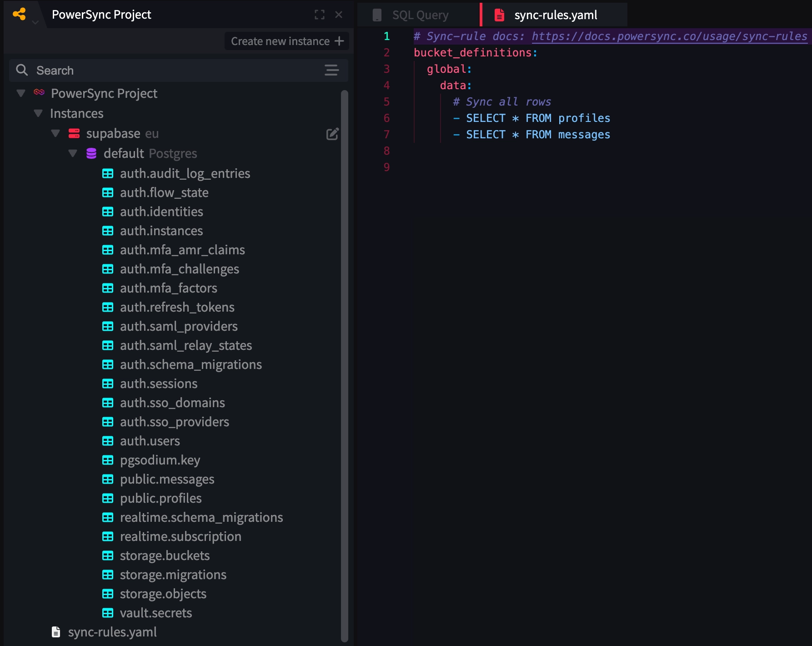The height and width of the screenshot is (646, 812).
Task: Select auth.saml_providers table icon
Action: (x=108, y=326)
